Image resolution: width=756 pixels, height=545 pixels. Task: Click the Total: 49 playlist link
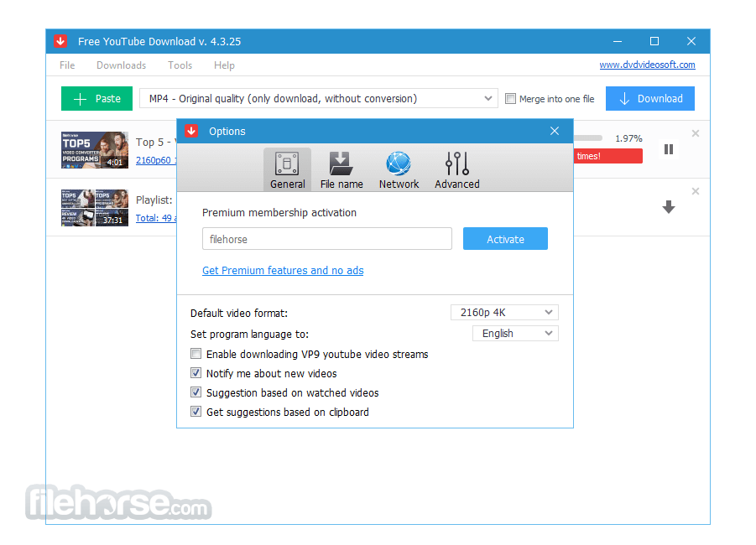pyautogui.click(x=156, y=218)
